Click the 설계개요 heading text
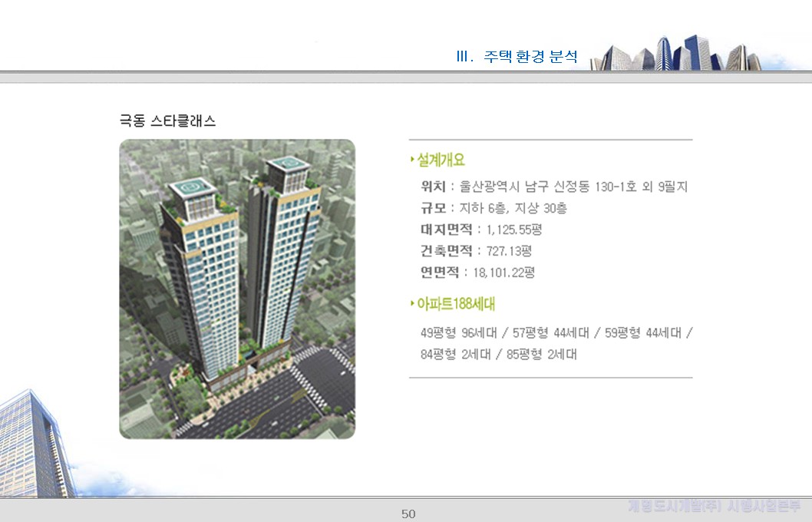This screenshot has height=522, width=812. (x=441, y=160)
